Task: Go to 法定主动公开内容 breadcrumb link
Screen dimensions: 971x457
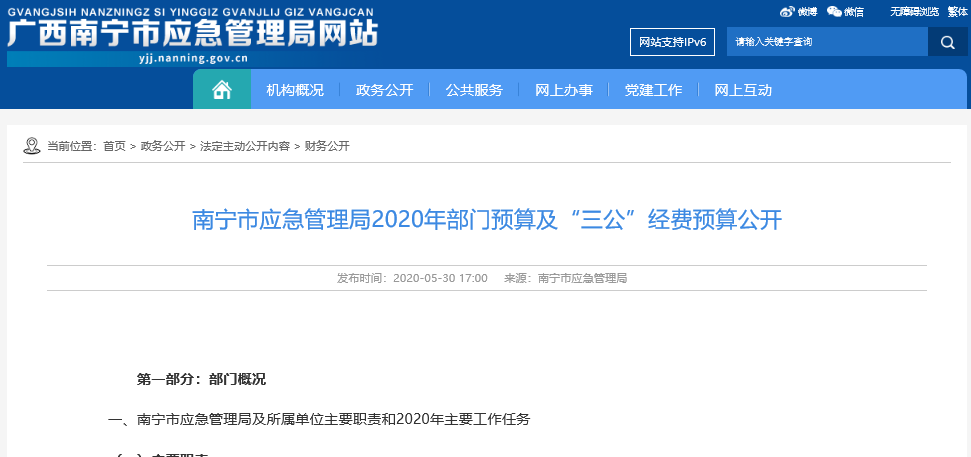Action: click(244, 146)
